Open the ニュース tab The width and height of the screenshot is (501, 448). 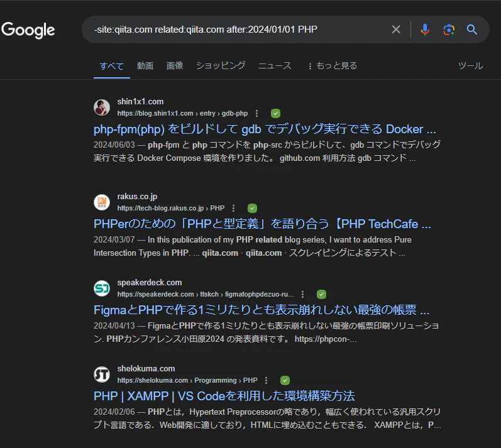pos(275,66)
